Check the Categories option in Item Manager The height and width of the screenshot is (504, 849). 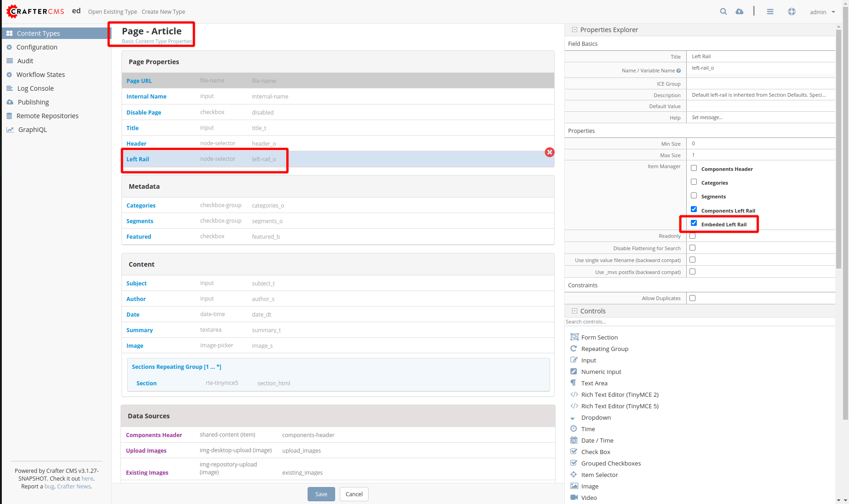pyautogui.click(x=694, y=181)
